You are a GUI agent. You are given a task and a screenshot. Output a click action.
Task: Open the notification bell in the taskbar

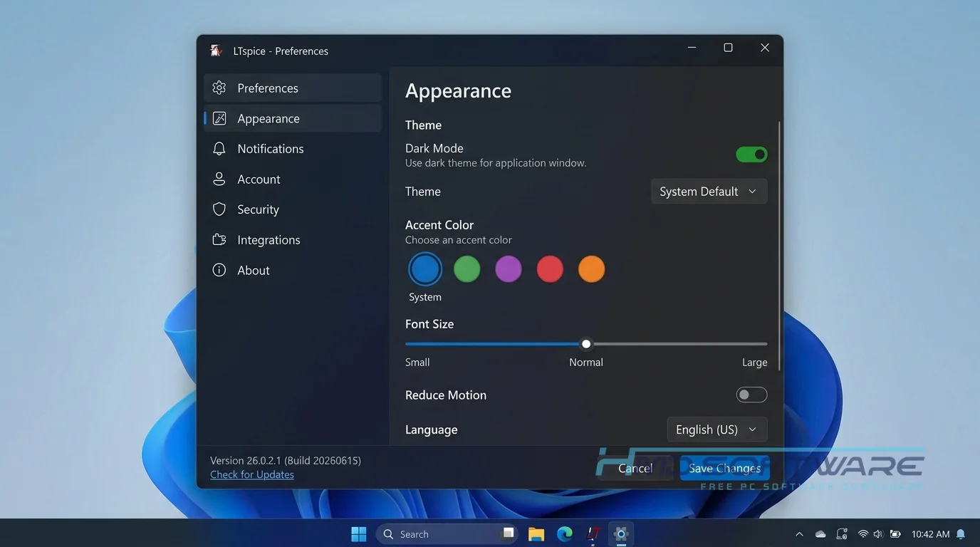[961, 534]
